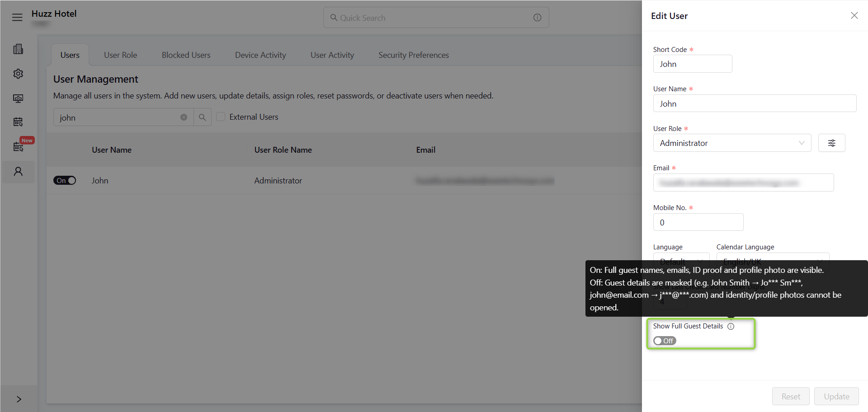Close the Edit User panel
This screenshot has width=868, height=412.
(854, 16)
